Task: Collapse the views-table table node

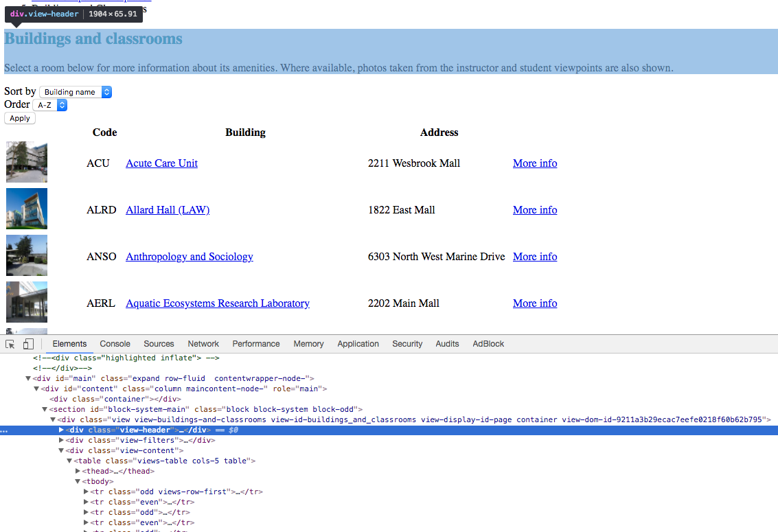Action: tap(69, 461)
